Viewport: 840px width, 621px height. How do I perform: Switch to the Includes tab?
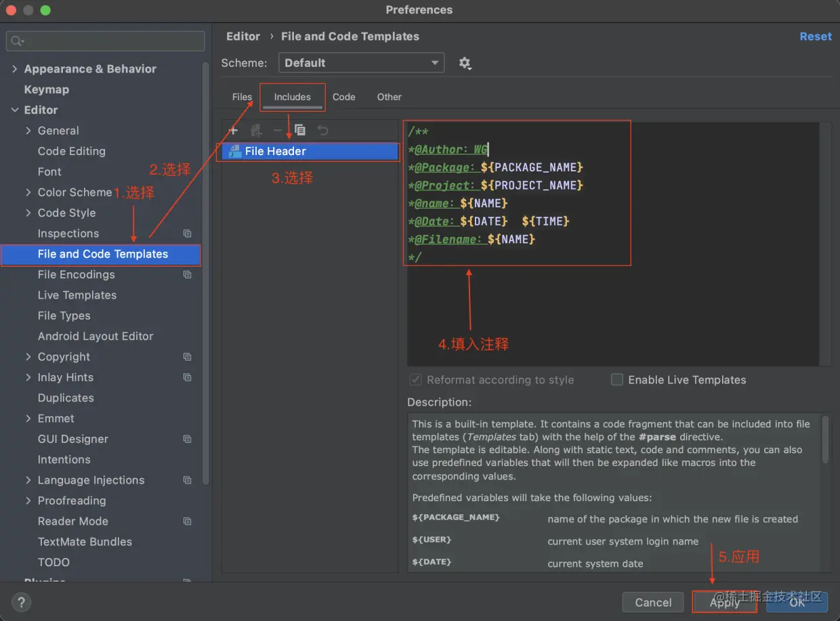coord(292,97)
